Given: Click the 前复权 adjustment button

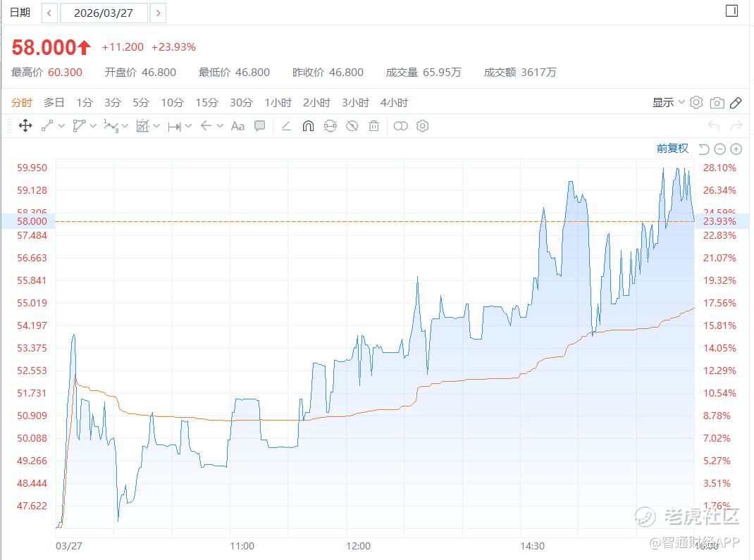Looking at the screenshot, I should click(672, 148).
